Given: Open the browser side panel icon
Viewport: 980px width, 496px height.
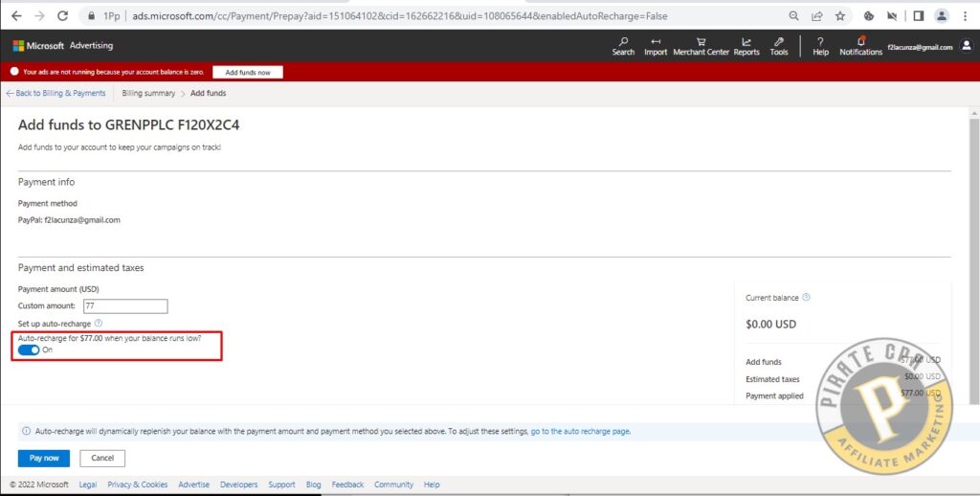Looking at the screenshot, I should pyautogui.click(x=918, y=16).
